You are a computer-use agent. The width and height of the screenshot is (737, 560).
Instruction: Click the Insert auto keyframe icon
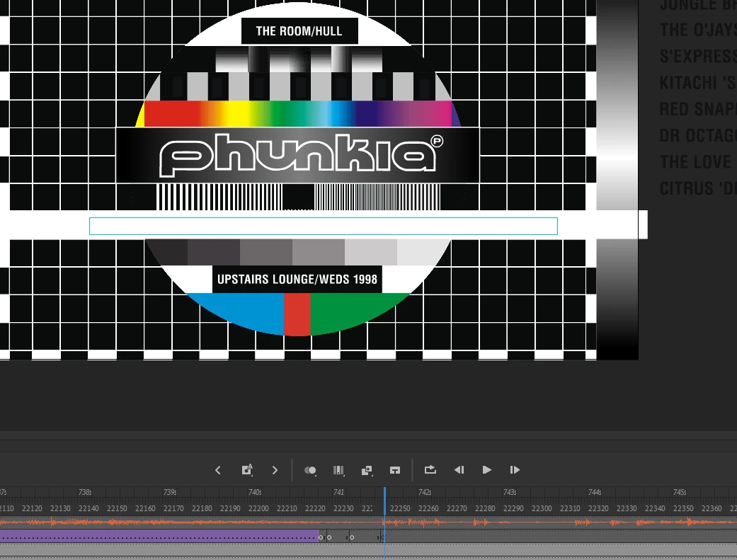click(247, 469)
